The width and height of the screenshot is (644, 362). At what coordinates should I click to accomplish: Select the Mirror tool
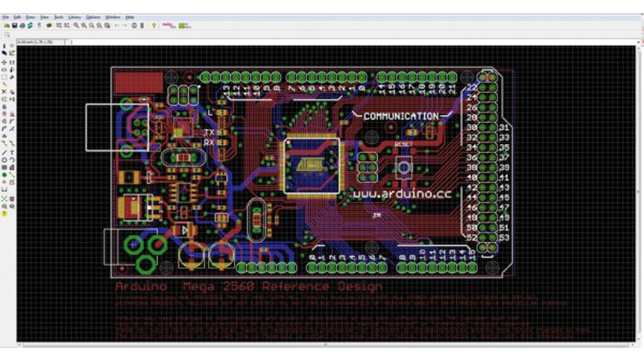(4, 69)
